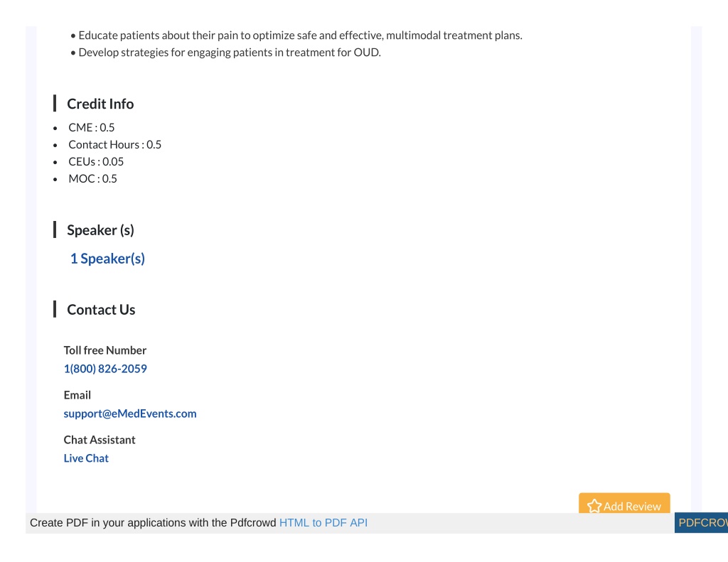Click the CME : 0.5 list item
The width and height of the screenshot is (728, 562).
coord(92,128)
